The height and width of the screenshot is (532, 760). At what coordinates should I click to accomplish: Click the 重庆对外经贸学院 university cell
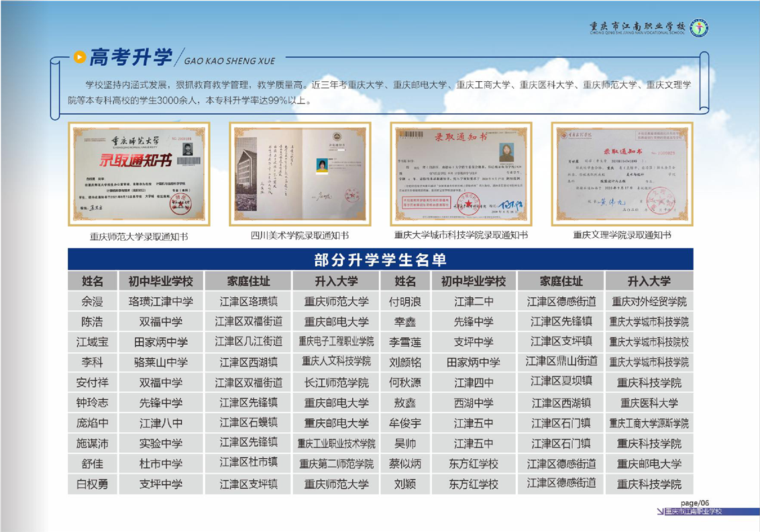tap(649, 302)
